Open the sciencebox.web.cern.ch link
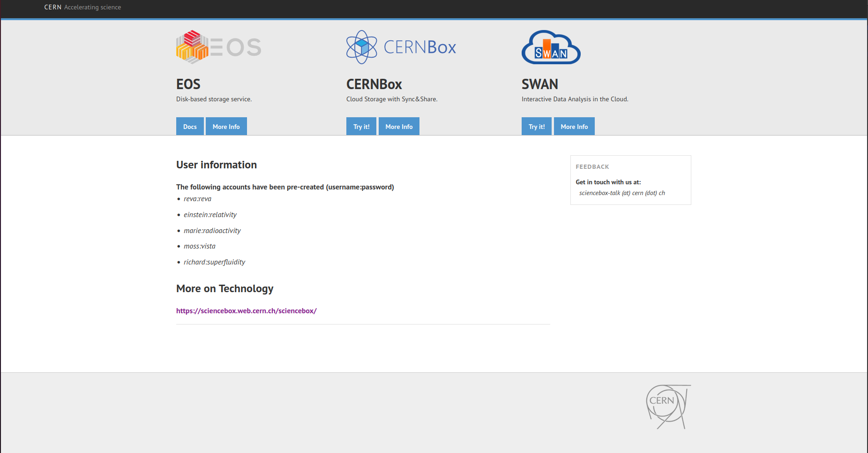This screenshot has height=453, width=868. (x=247, y=311)
